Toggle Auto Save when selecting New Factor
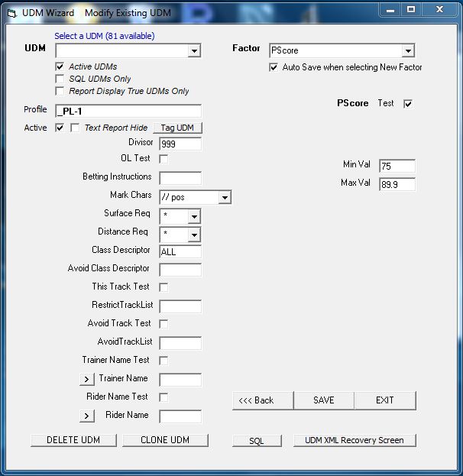 click(274, 67)
